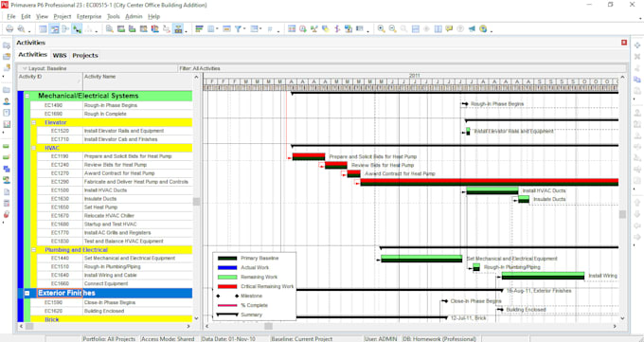The width and height of the screenshot is (644, 342).
Task: Click the Zoom Out magnifier icon
Action: click(x=393, y=28)
